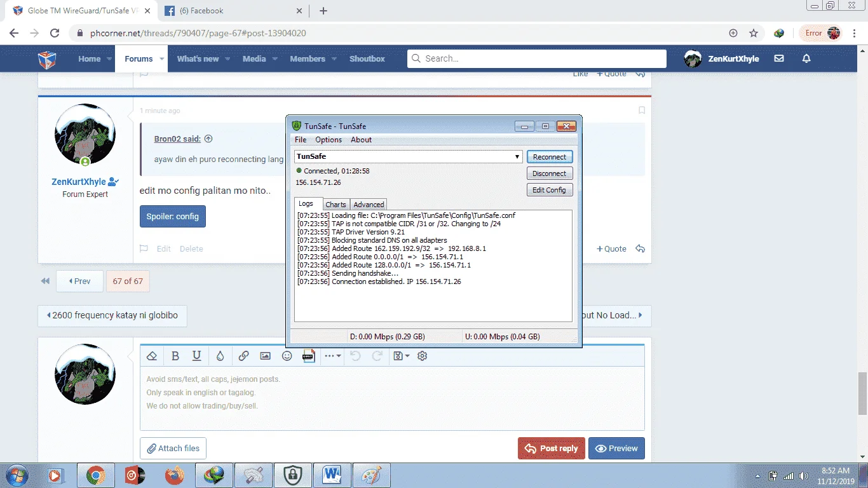Switch to the Advanced tab in TunSafe
Screen dimensions: 868x488
point(369,205)
